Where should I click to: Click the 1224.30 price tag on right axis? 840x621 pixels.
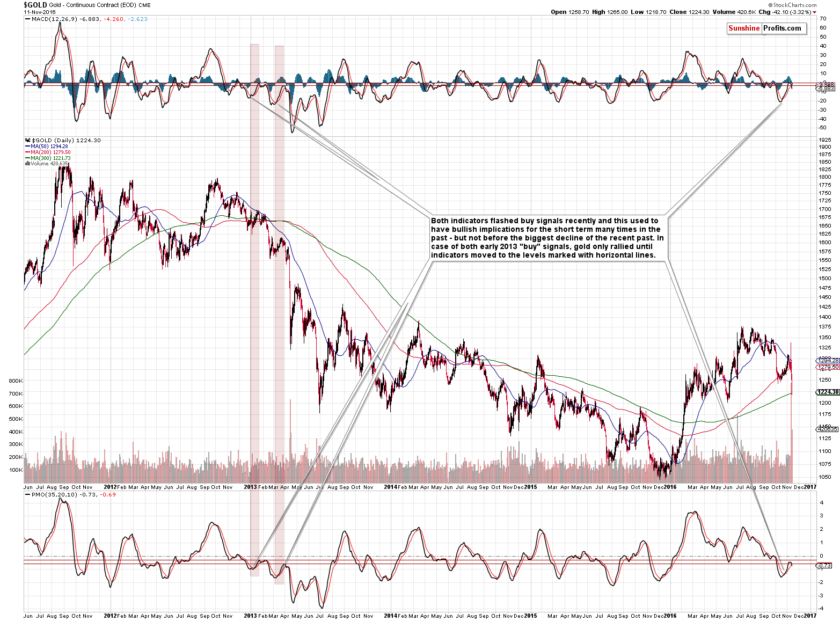829,392
